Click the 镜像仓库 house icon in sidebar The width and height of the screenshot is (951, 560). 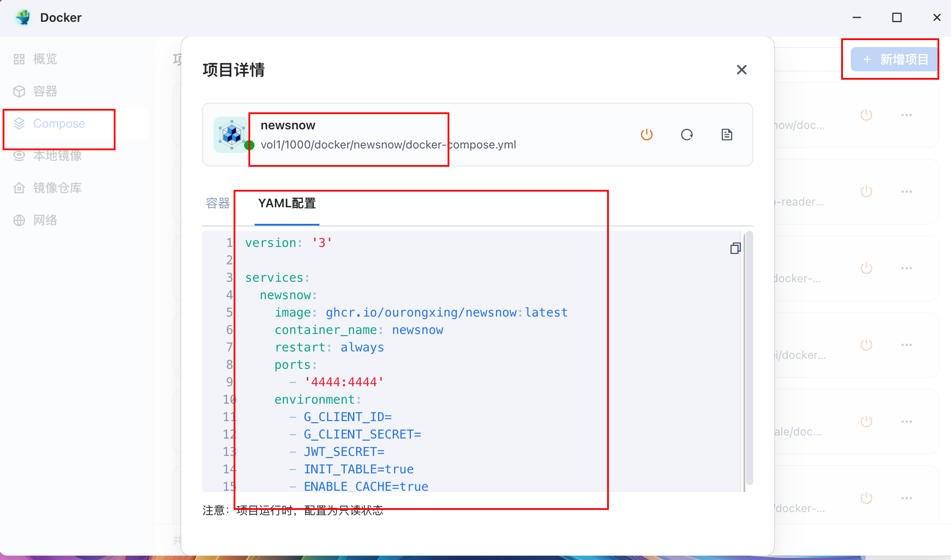point(19,188)
